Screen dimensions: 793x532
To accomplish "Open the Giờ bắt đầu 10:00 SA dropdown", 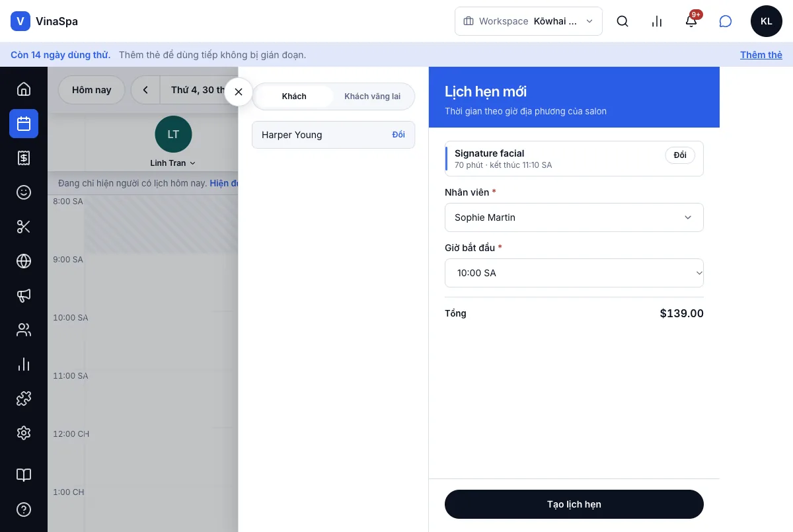I will pyautogui.click(x=574, y=273).
